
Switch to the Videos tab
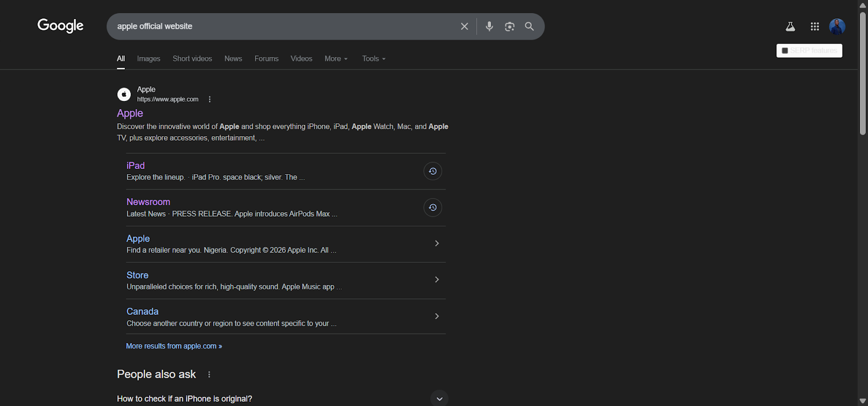pos(301,59)
